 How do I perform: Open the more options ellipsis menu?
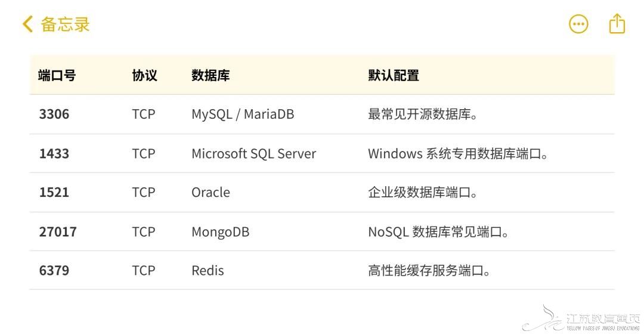578,24
